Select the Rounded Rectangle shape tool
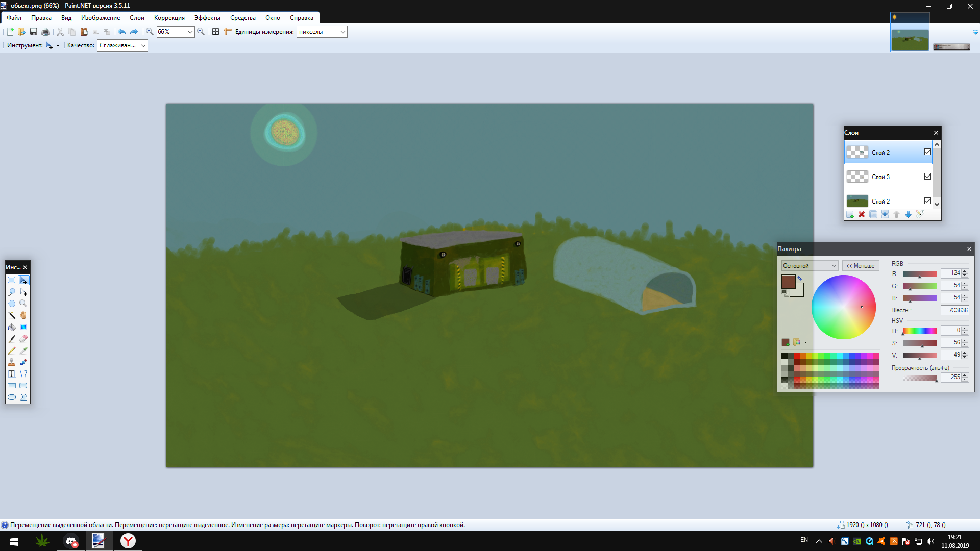Viewport: 980px width, 551px height. coord(23,386)
